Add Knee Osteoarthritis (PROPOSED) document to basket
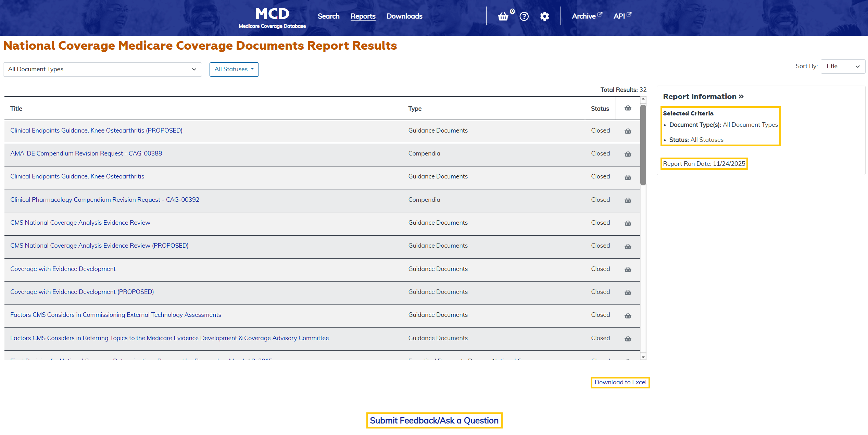Viewport: 868px width, 435px height. pyautogui.click(x=628, y=131)
